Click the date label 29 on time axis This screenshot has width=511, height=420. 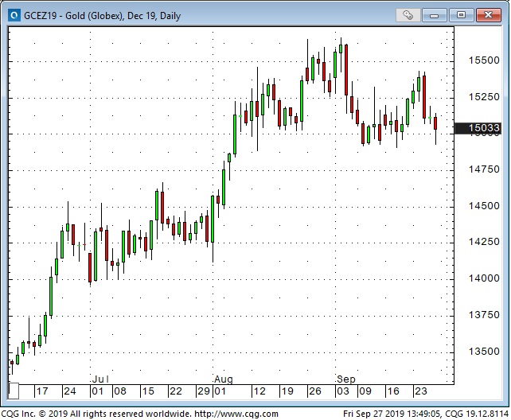[x=204, y=391]
